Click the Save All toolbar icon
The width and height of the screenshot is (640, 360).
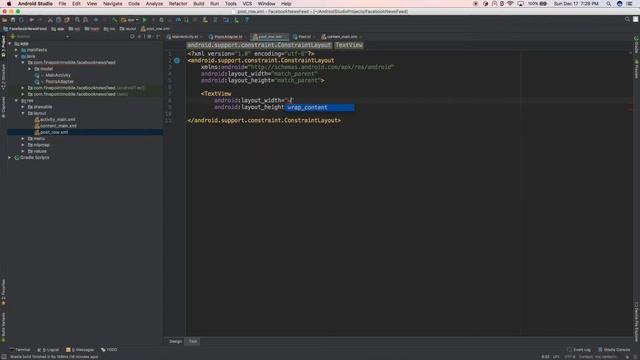13,20
